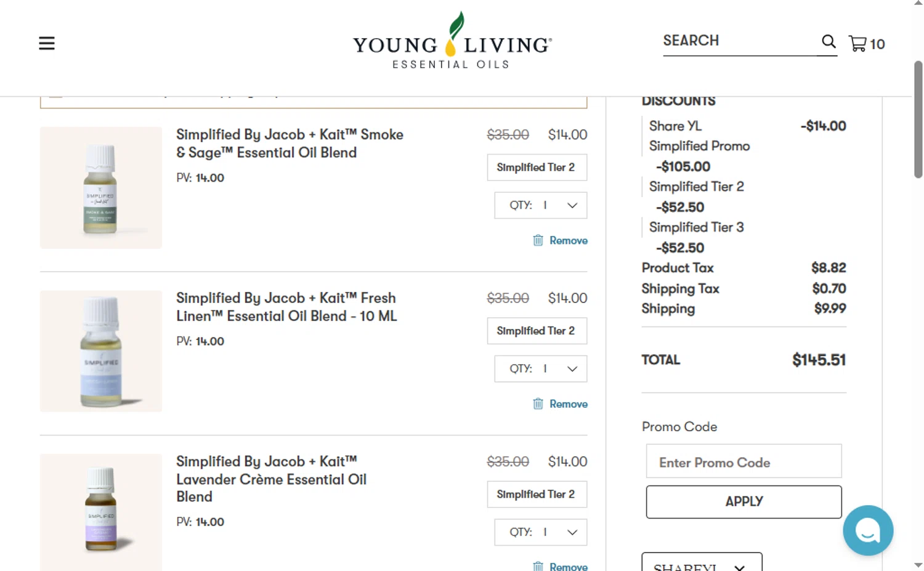Image resolution: width=924 pixels, height=571 pixels.
Task: Click the Young Living Essential Oils logo
Action: pyautogui.click(x=452, y=41)
